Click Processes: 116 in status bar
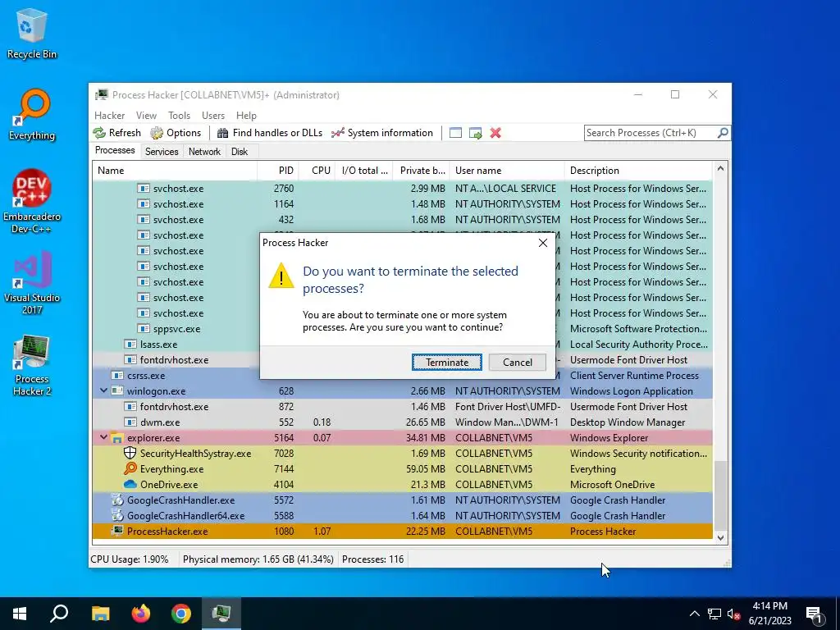This screenshot has height=630, width=840. (x=373, y=559)
